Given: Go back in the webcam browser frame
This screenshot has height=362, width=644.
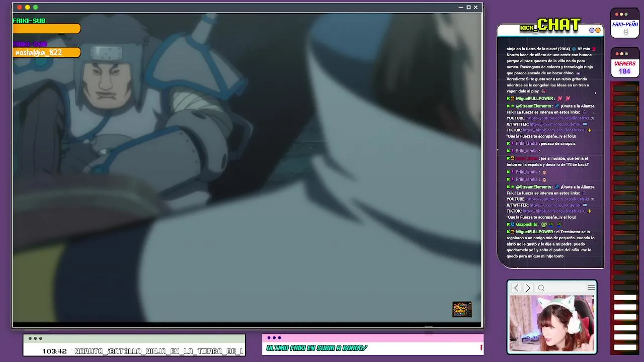Looking at the screenshot, I should tap(516, 288).
